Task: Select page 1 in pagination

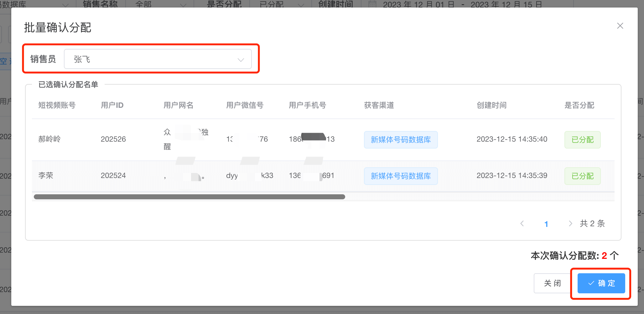Action: pyautogui.click(x=546, y=224)
